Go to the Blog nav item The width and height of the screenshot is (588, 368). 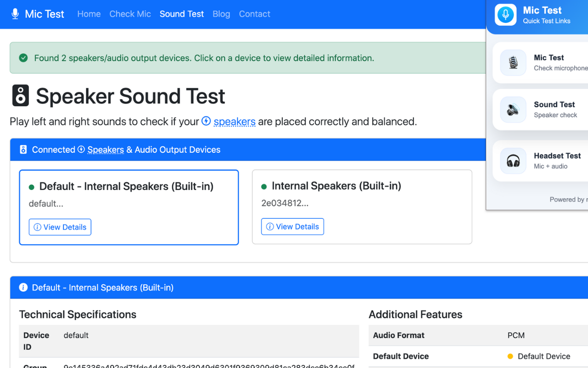[x=221, y=14]
